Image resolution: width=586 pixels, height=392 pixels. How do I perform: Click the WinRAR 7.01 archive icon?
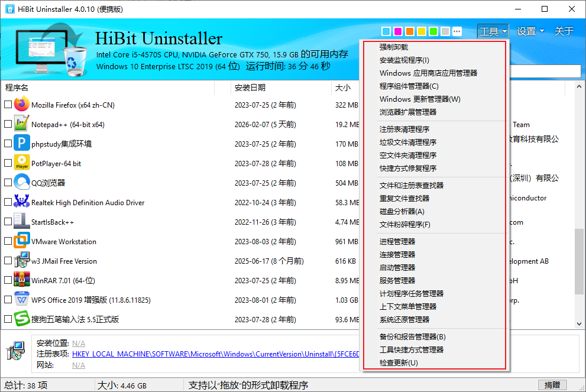[x=22, y=280]
